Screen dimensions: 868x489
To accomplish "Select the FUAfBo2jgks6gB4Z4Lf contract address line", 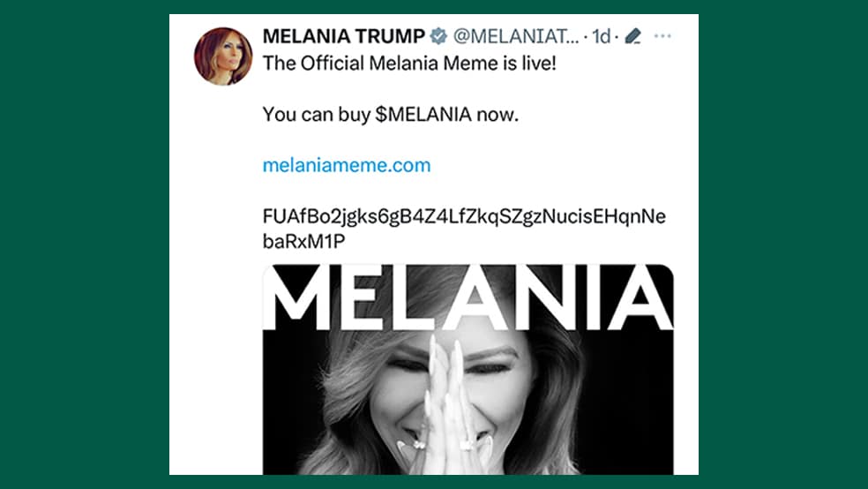I will [x=464, y=216].
